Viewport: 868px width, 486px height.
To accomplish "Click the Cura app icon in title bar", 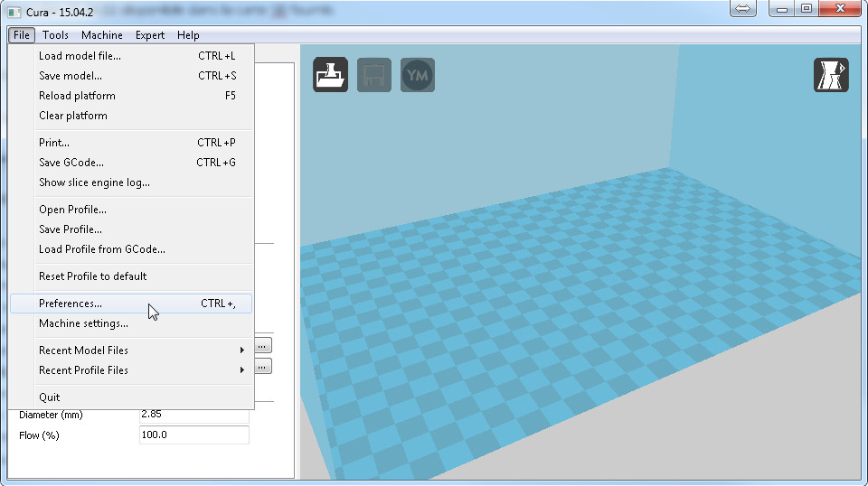I will (14, 12).
